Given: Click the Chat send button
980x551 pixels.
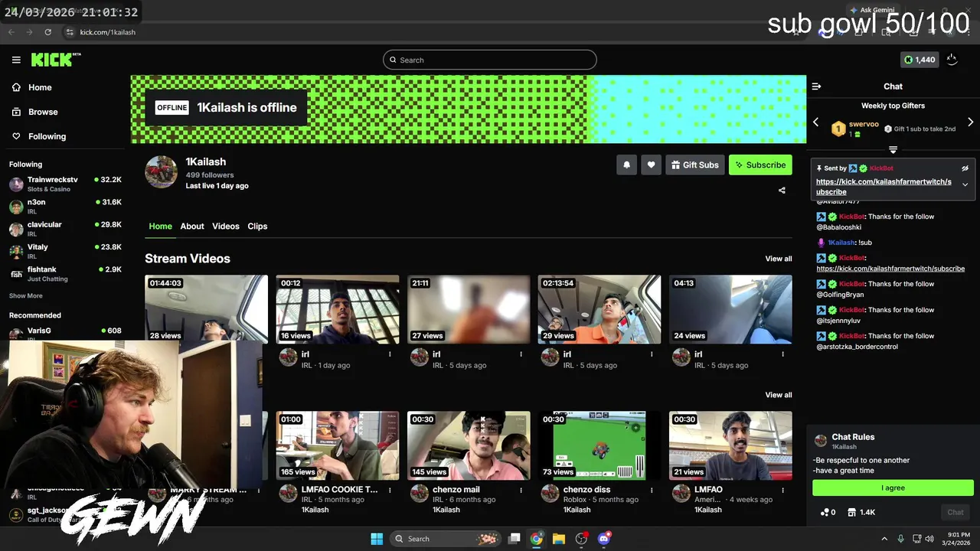Looking at the screenshot, I should click(955, 512).
